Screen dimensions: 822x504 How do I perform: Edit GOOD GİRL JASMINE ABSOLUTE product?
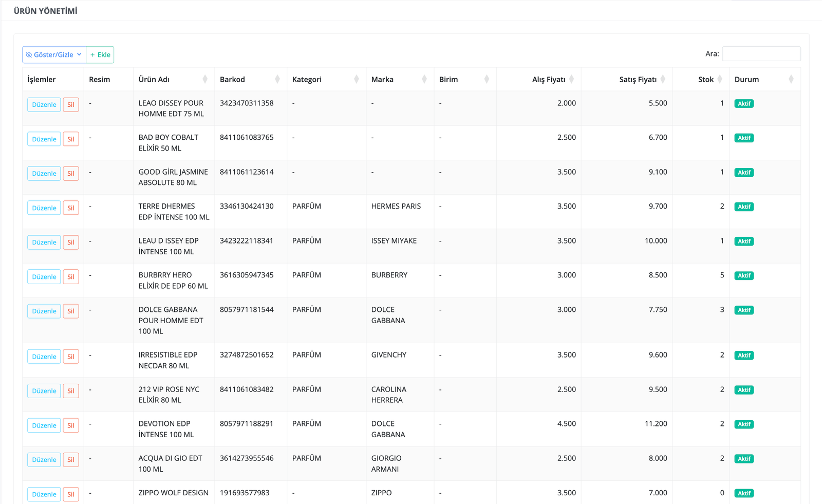[x=44, y=174]
